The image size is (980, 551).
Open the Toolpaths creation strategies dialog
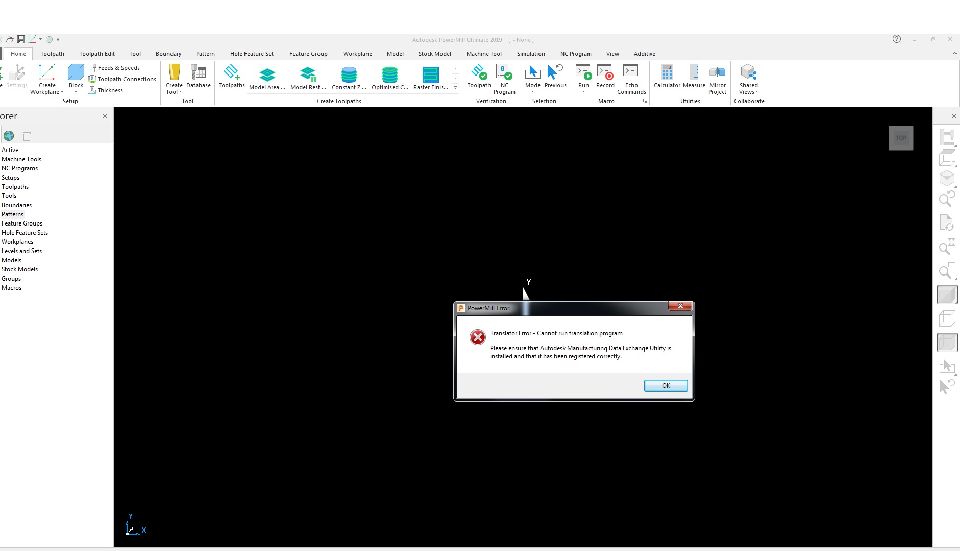click(232, 78)
